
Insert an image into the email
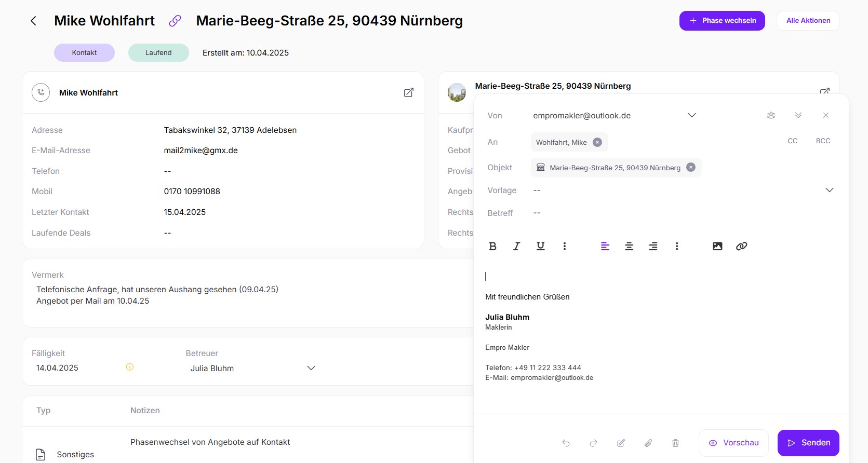(x=717, y=246)
